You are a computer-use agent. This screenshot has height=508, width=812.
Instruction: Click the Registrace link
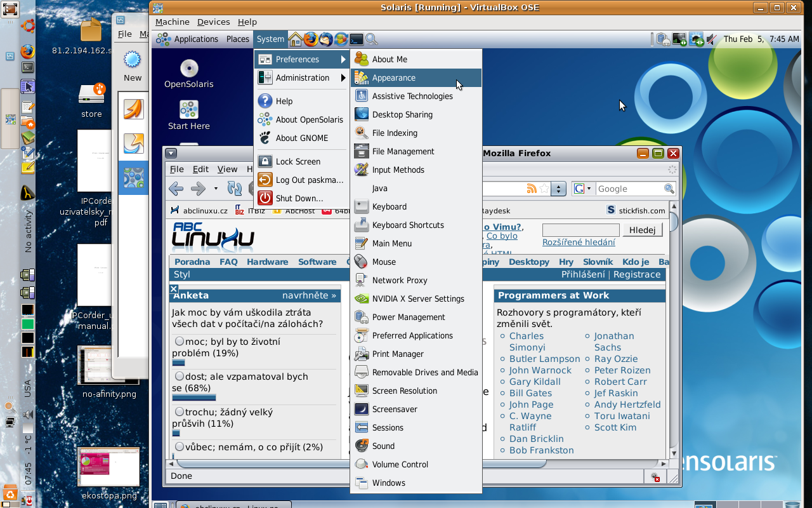point(637,274)
